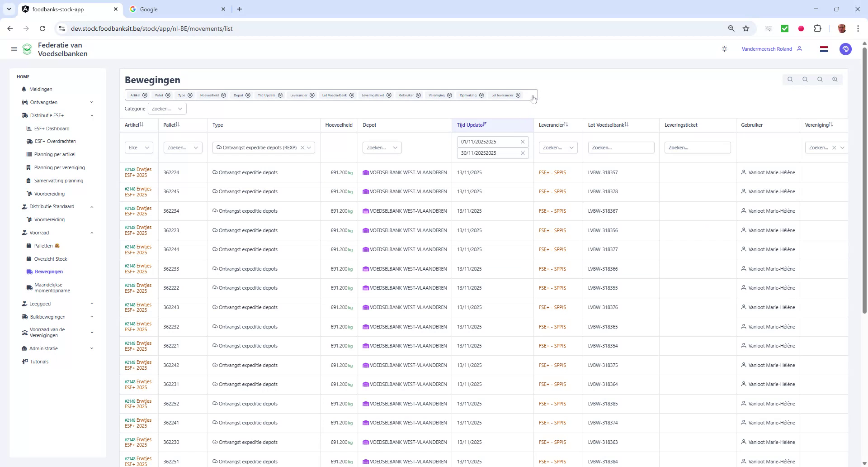Viewport: 868px width, 467px height.
Task: Open Tutorials from the sidebar
Action: [39, 362]
